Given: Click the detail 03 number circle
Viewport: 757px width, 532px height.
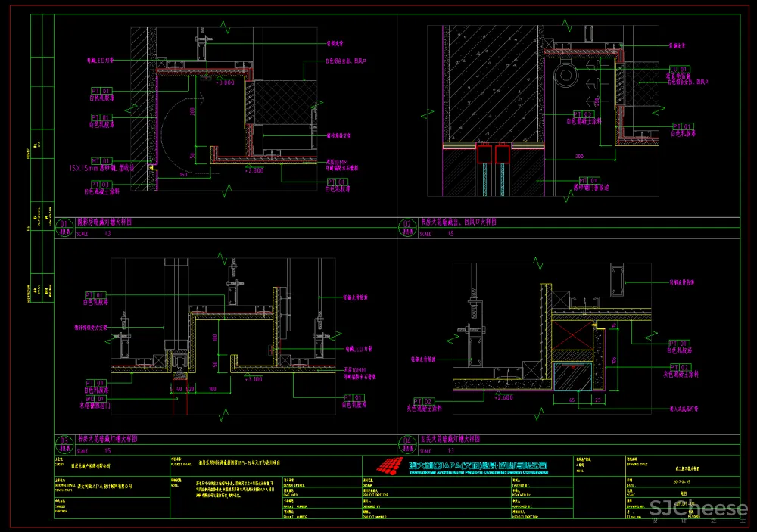Looking at the screenshot, I should [x=63, y=442].
